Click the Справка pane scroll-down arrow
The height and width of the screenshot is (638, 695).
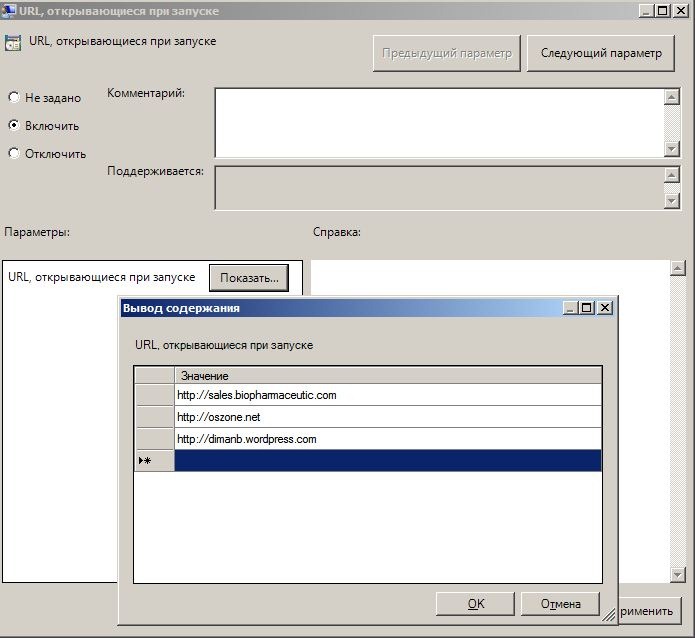point(678,575)
